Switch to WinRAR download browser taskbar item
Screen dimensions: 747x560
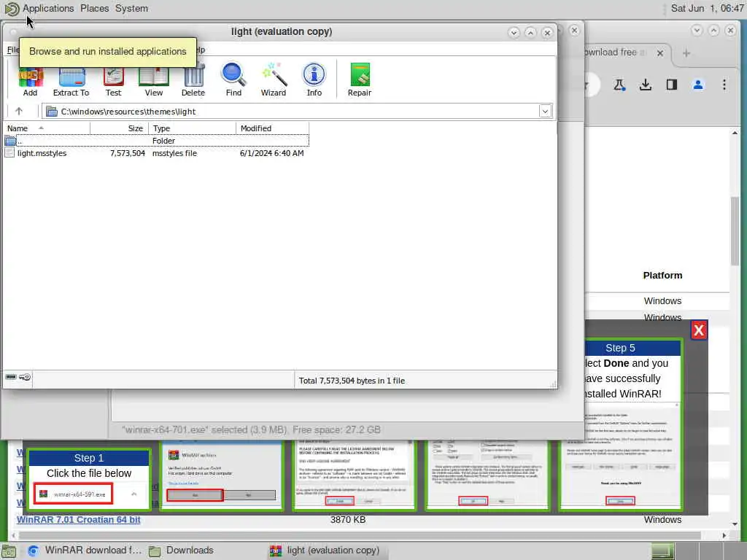[85, 551]
